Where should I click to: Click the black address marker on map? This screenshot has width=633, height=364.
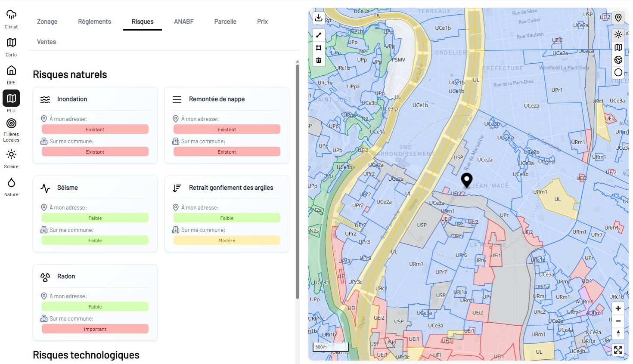click(467, 180)
